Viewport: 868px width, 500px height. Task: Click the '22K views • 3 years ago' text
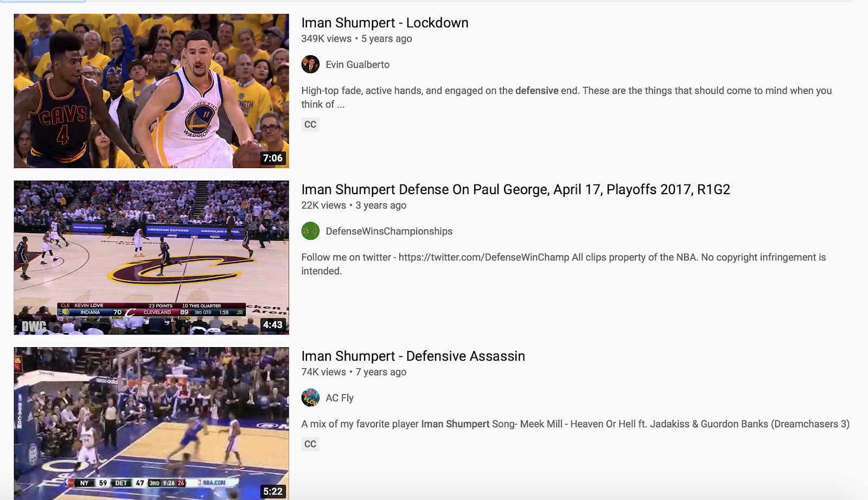click(x=354, y=206)
